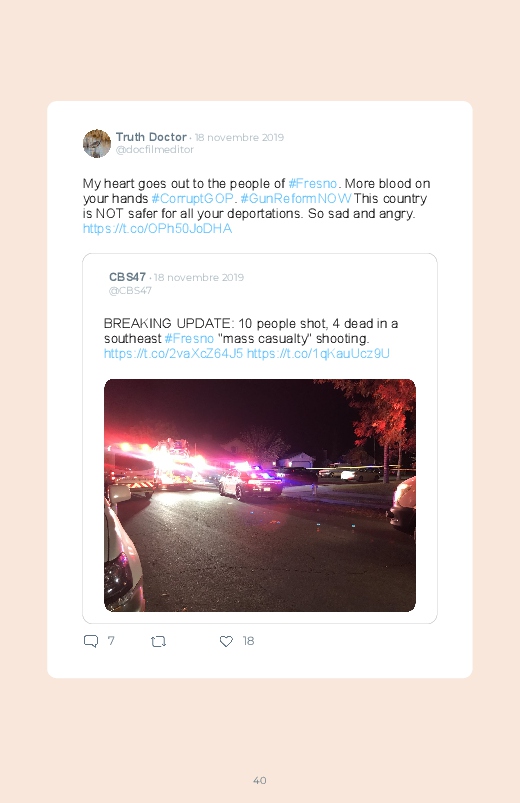Open the #CorruptGOP hashtag
The width and height of the screenshot is (520, 803).
pos(192,199)
